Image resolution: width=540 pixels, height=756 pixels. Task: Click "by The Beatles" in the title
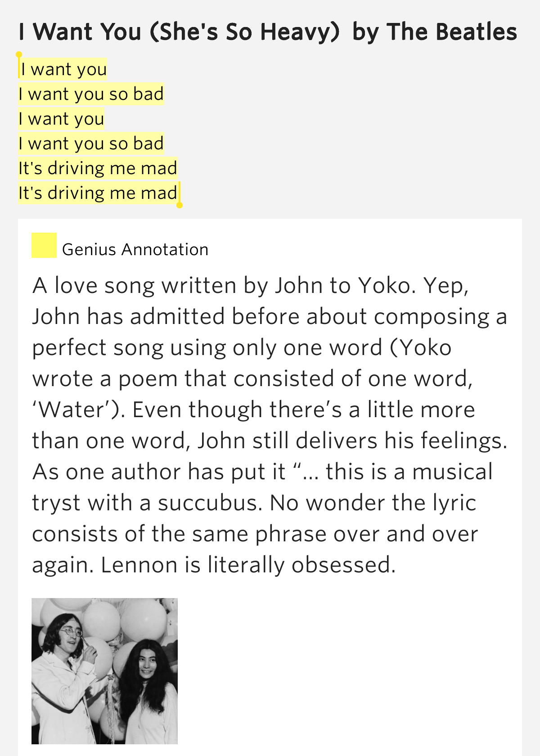(x=435, y=32)
